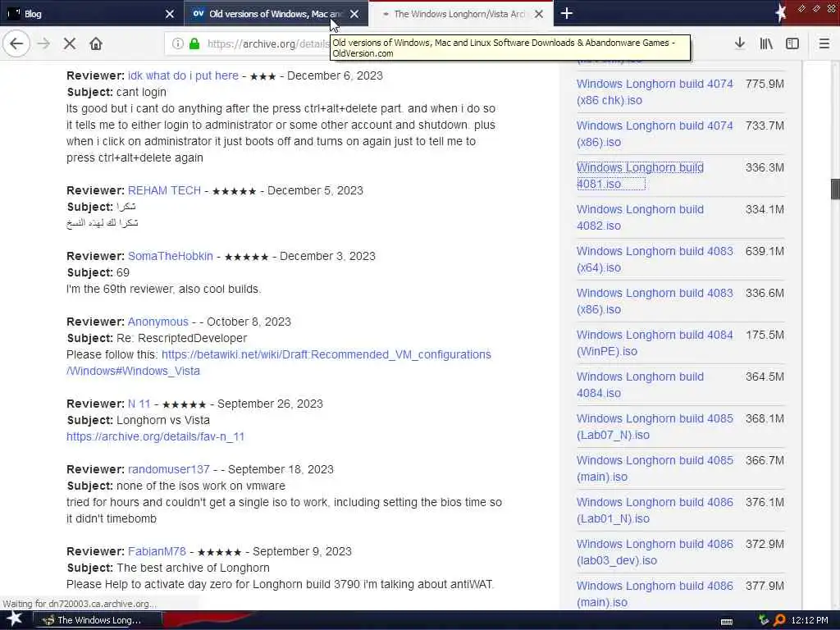Open the downloads arrow icon
The image size is (840, 630).
click(x=739, y=43)
